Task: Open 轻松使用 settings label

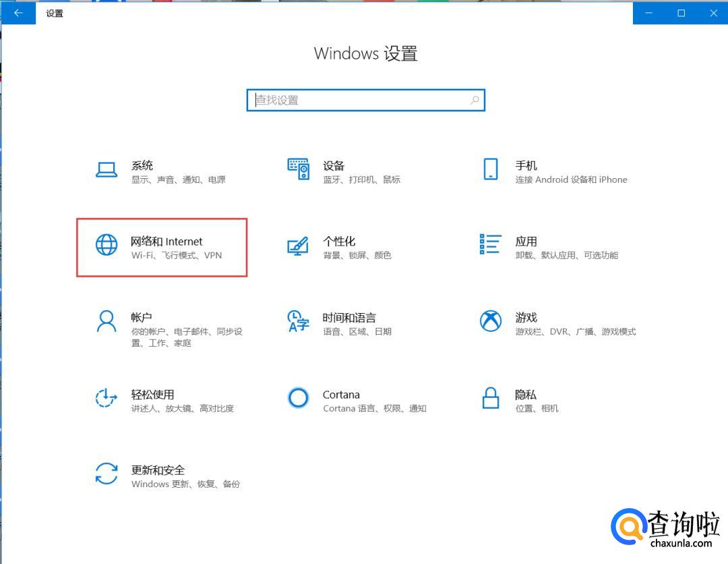Action: click(x=153, y=395)
